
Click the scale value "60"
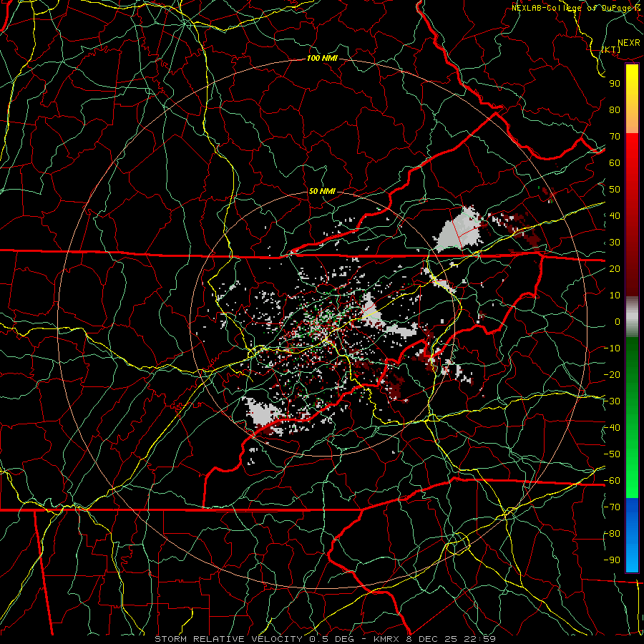coord(615,163)
